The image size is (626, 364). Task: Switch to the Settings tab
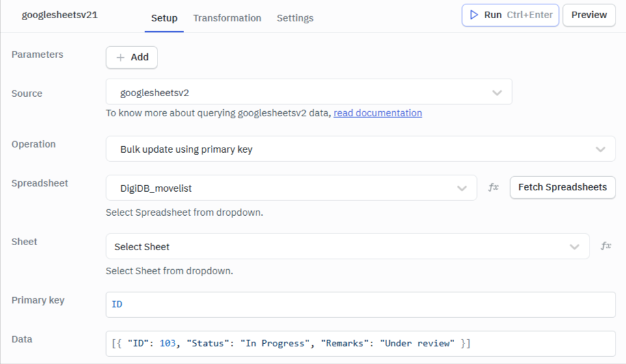[x=295, y=18]
